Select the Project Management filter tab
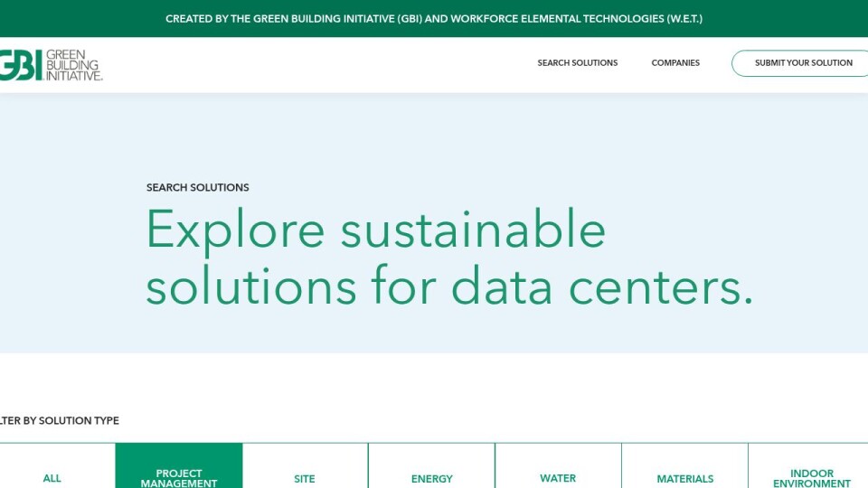Screen dimensions: 868x488 pyautogui.click(x=179, y=476)
